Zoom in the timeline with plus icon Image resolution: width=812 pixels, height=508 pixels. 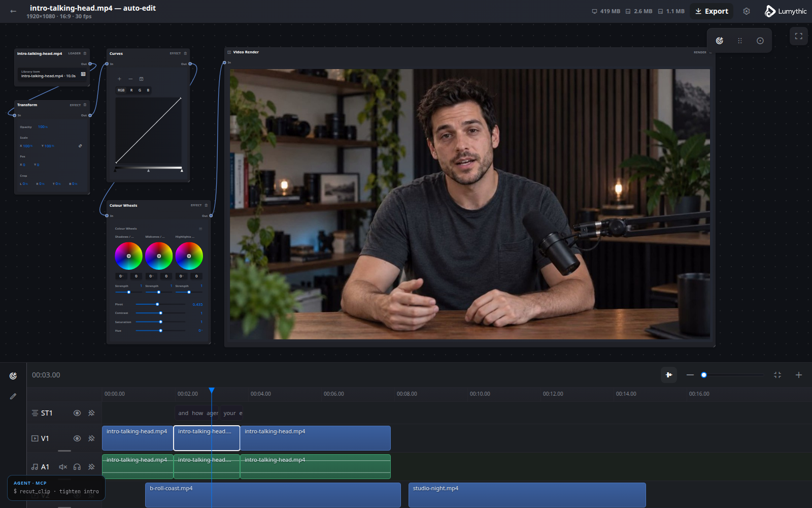799,375
